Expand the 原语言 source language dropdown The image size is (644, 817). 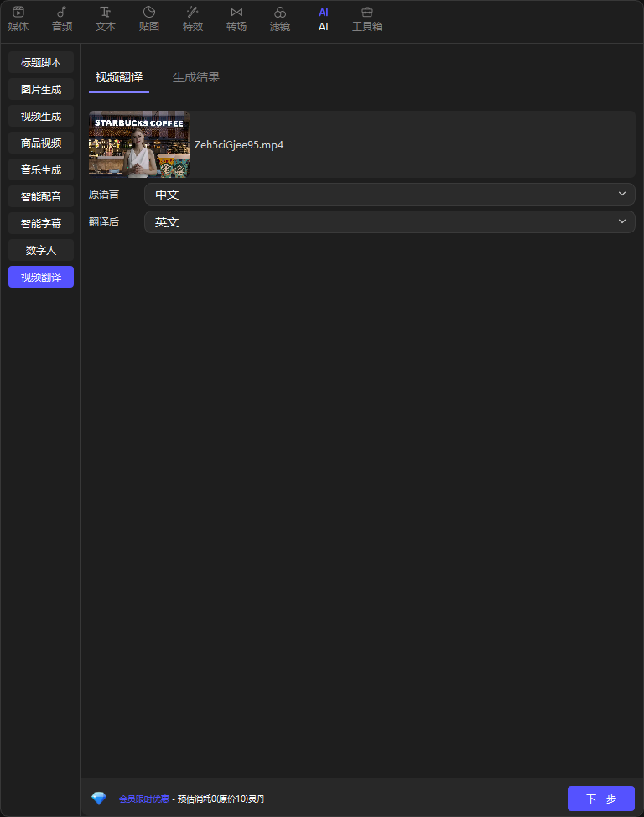click(x=389, y=195)
